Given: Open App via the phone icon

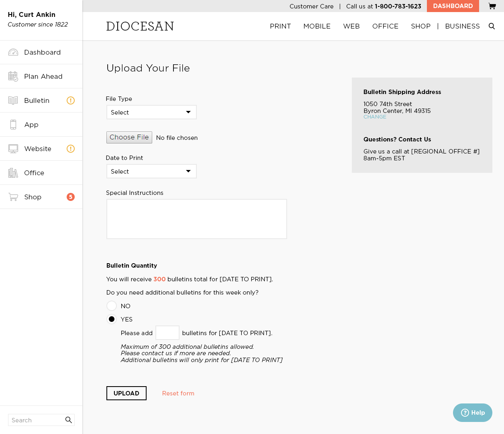Looking at the screenshot, I should click(13, 125).
